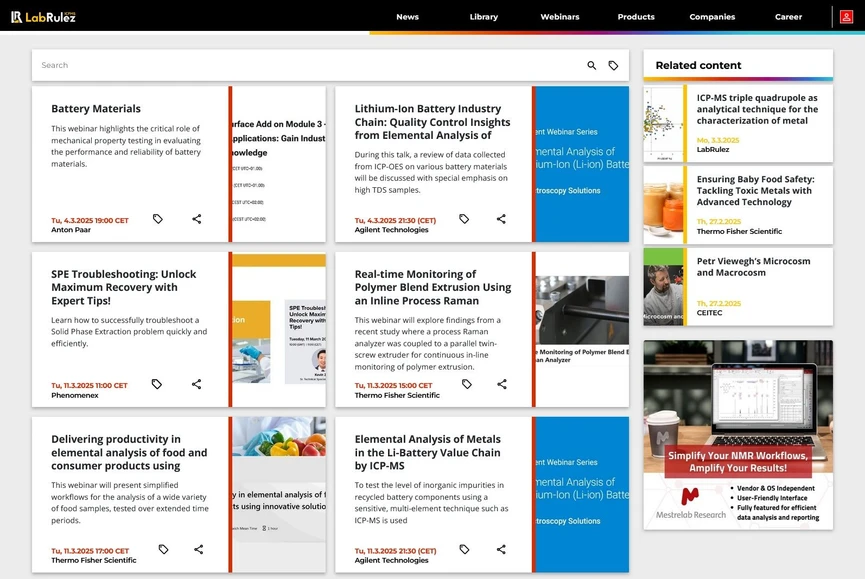Open Real-time Monitoring of Polymer Blend title
The image size is (865, 579).
point(433,287)
